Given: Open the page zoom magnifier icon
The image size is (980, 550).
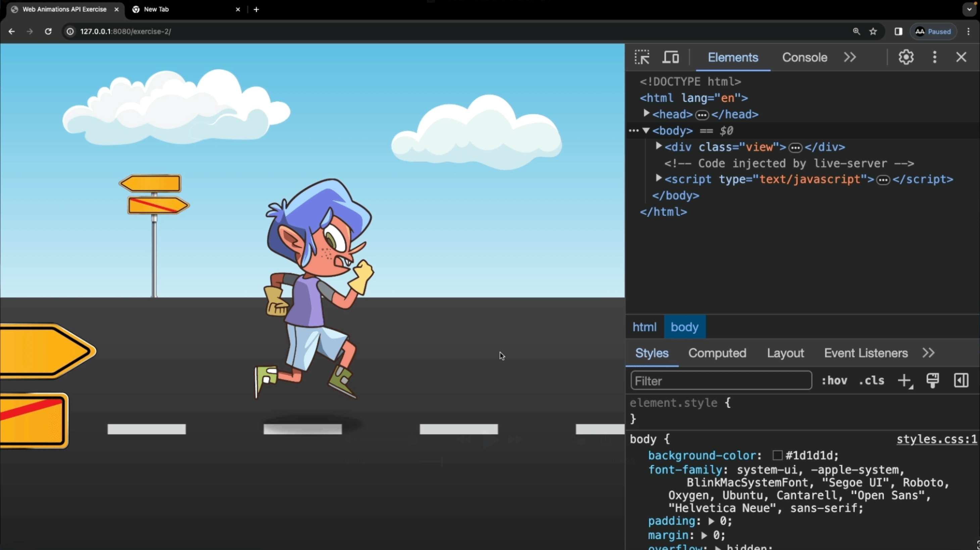Looking at the screenshot, I should click(x=856, y=32).
